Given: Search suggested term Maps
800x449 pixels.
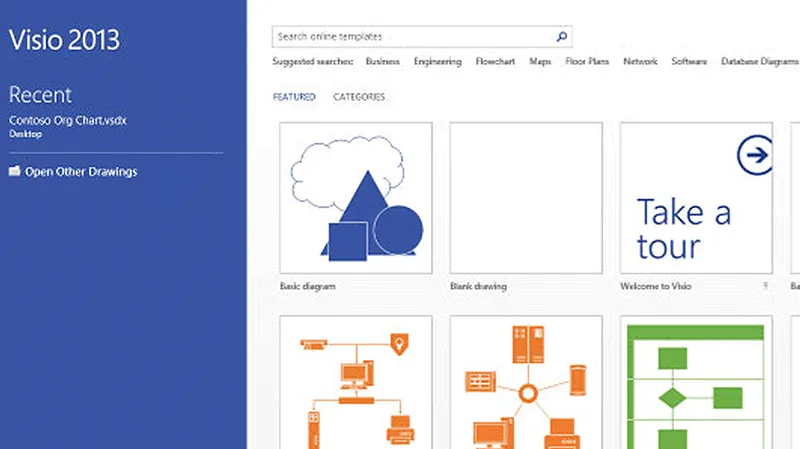Looking at the screenshot, I should (x=540, y=61).
